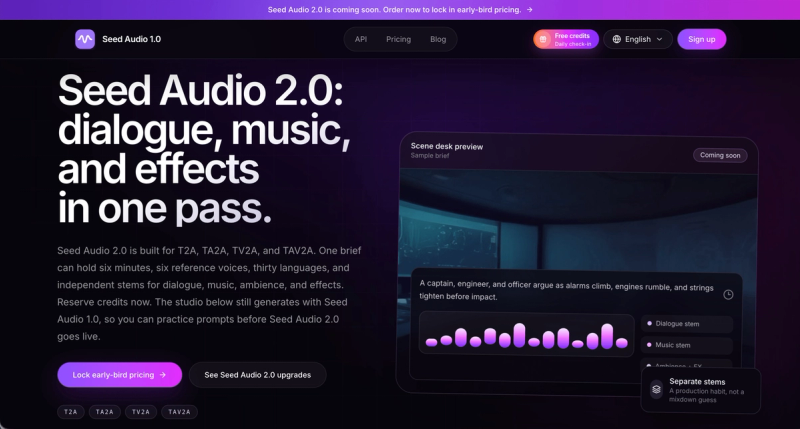Select the Dialogue stem dot indicator

click(649, 323)
